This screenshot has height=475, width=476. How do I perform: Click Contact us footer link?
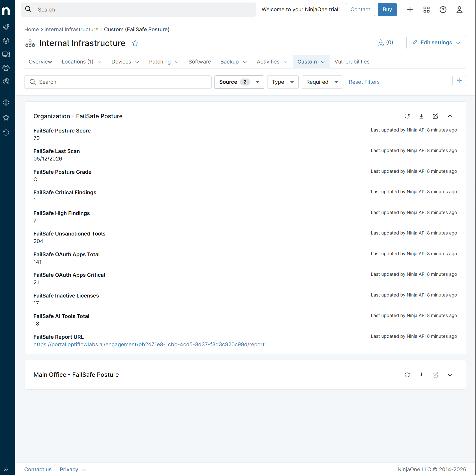pyautogui.click(x=38, y=469)
